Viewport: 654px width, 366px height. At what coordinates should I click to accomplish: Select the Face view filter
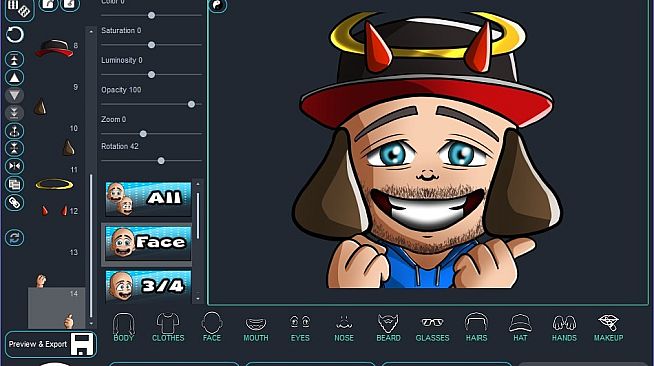pos(148,243)
